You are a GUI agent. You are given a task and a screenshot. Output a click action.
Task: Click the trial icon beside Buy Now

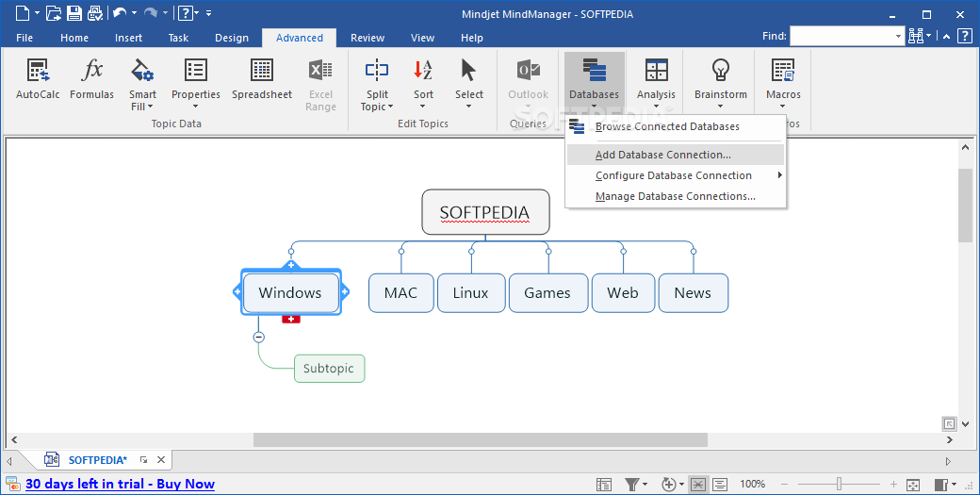12,484
